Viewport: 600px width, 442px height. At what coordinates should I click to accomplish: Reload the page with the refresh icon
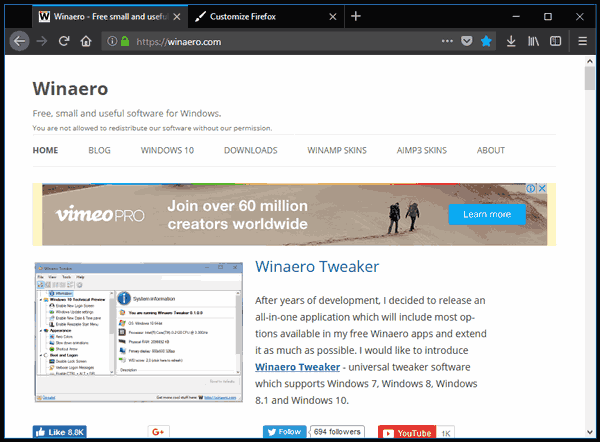pos(64,41)
